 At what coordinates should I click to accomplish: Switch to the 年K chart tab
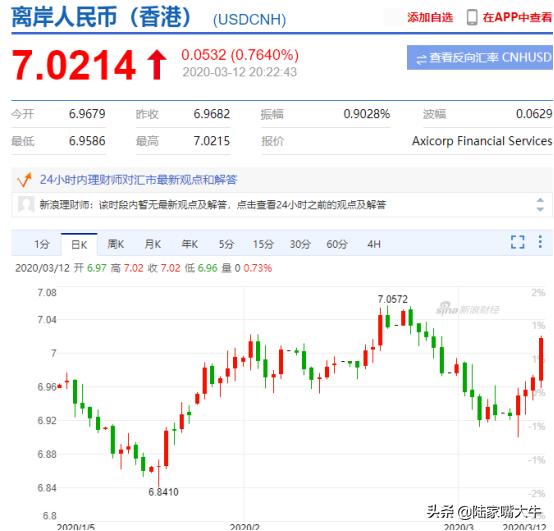click(x=190, y=244)
